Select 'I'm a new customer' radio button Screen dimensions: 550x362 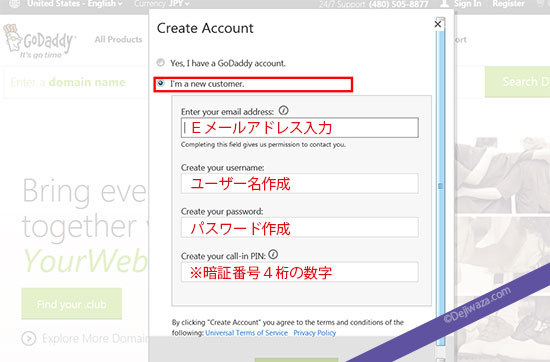(160, 83)
